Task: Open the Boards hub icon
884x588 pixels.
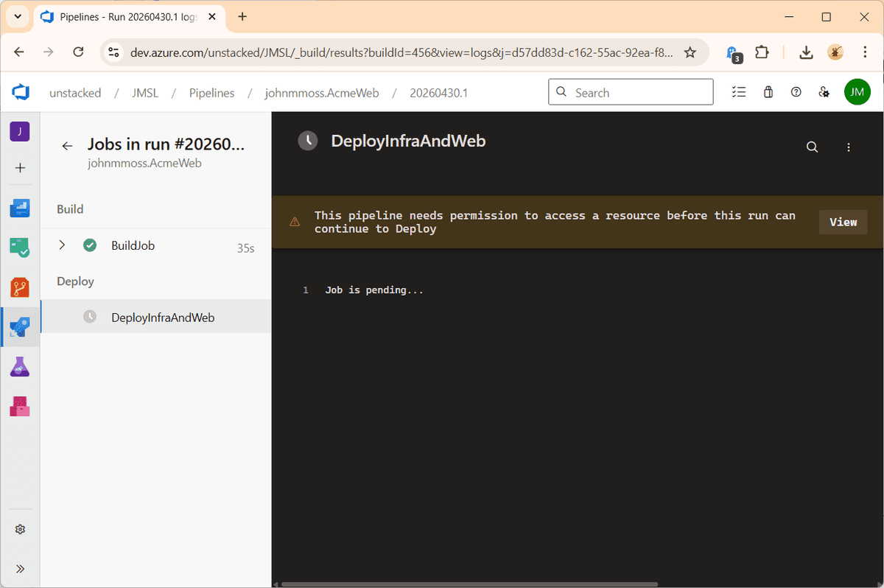Action: click(x=20, y=248)
